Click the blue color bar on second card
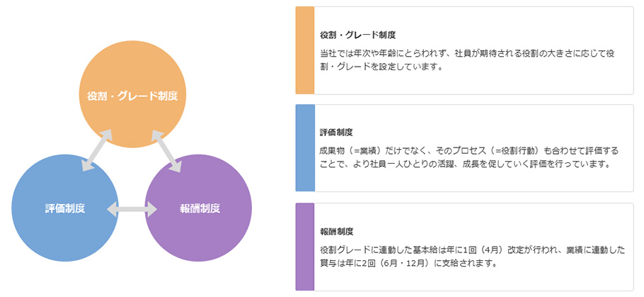Viewport: 644px width, 297px height. (304, 148)
